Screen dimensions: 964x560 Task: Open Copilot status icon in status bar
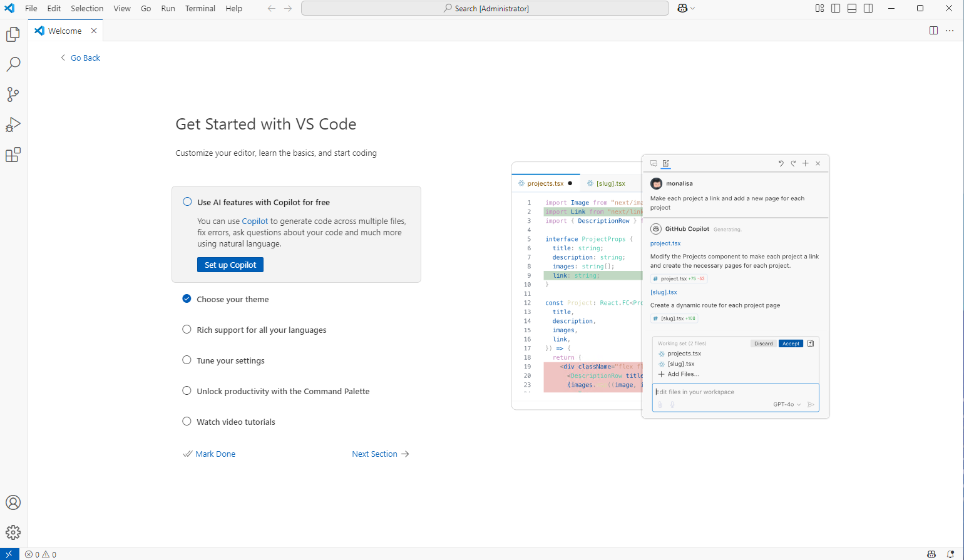point(931,554)
